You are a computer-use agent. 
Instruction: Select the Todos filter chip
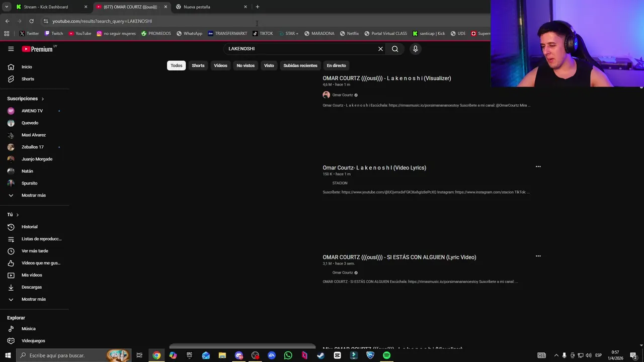[x=176, y=65]
